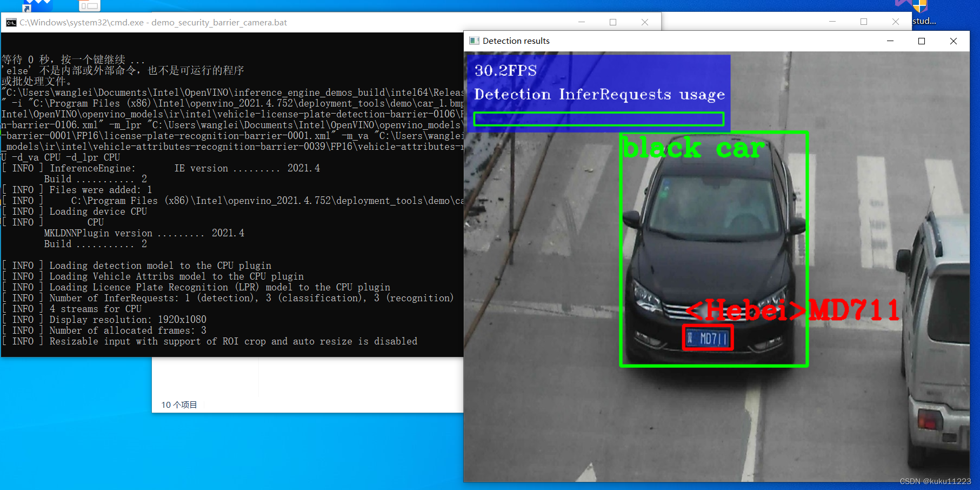Screen dimensions: 980x490
Task: Click the Detection results window icon
Action: (474, 41)
